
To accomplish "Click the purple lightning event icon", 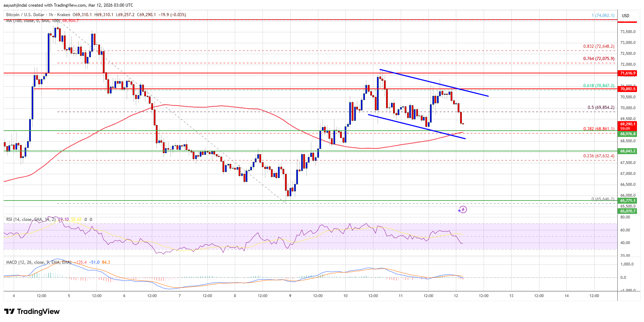I will 462,210.
